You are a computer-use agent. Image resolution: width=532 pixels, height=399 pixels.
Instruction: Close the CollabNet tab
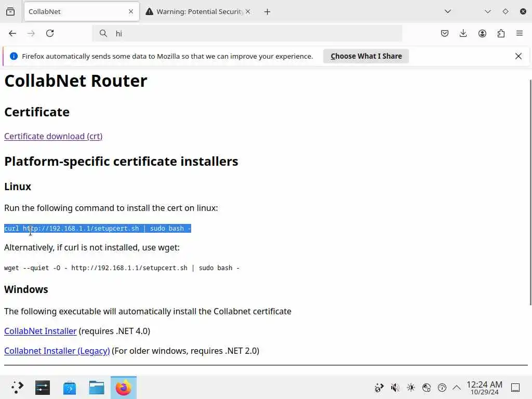pos(131,11)
